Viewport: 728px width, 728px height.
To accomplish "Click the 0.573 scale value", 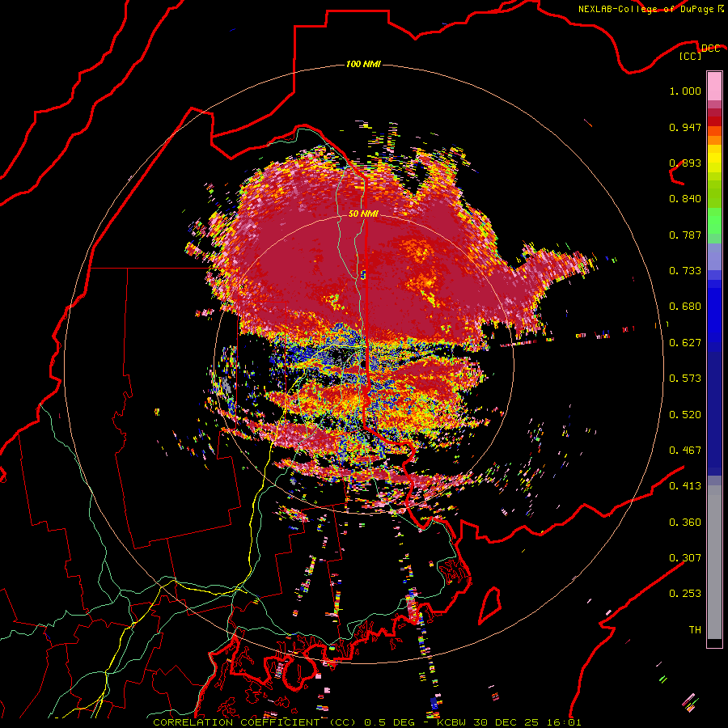I will click(685, 379).
